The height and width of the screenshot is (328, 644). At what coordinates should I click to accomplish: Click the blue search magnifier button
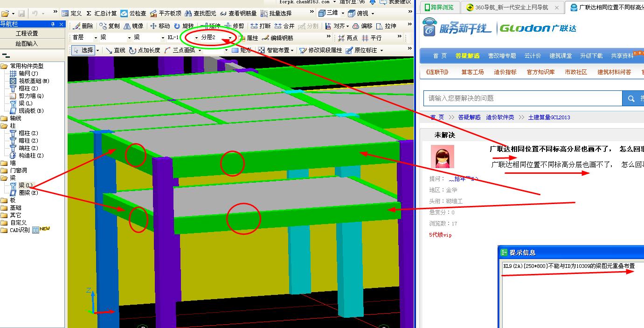tap(630, 98)
